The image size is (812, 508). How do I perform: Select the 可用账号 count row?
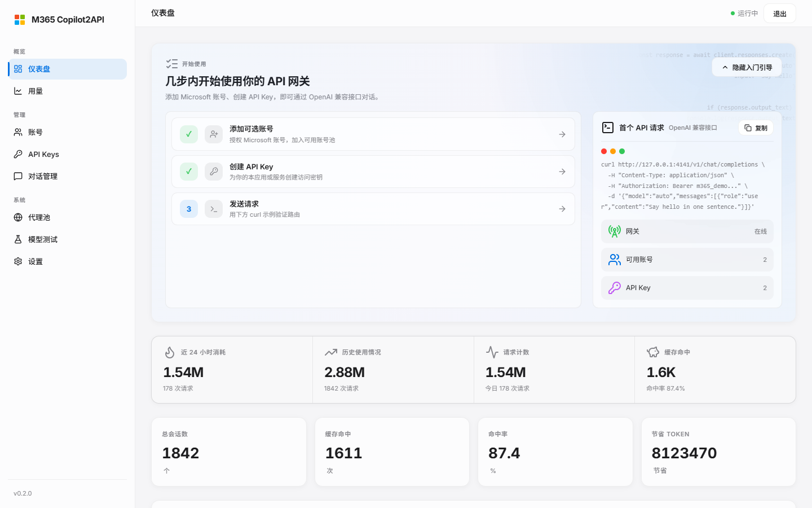coord(687,260)
